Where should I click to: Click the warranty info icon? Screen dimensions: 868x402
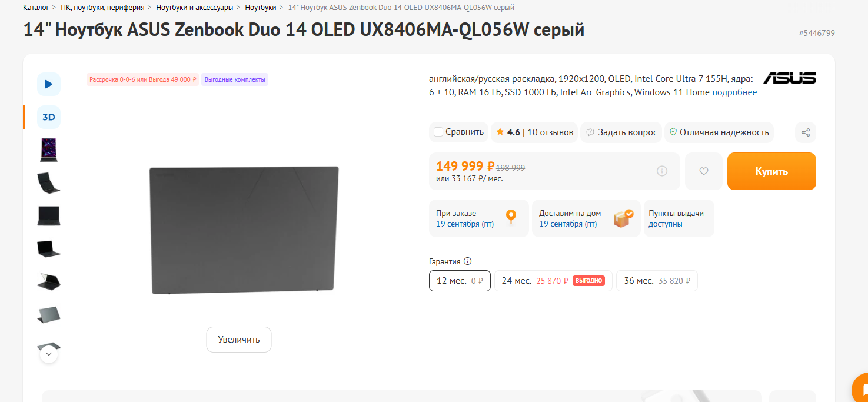click(468, 261)
